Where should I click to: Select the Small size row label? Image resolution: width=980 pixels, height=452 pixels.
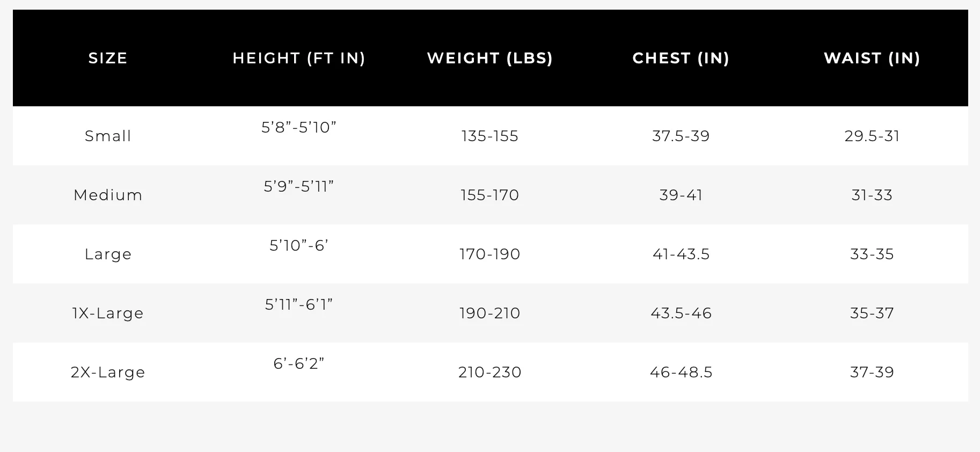click(x=108, y=136)
